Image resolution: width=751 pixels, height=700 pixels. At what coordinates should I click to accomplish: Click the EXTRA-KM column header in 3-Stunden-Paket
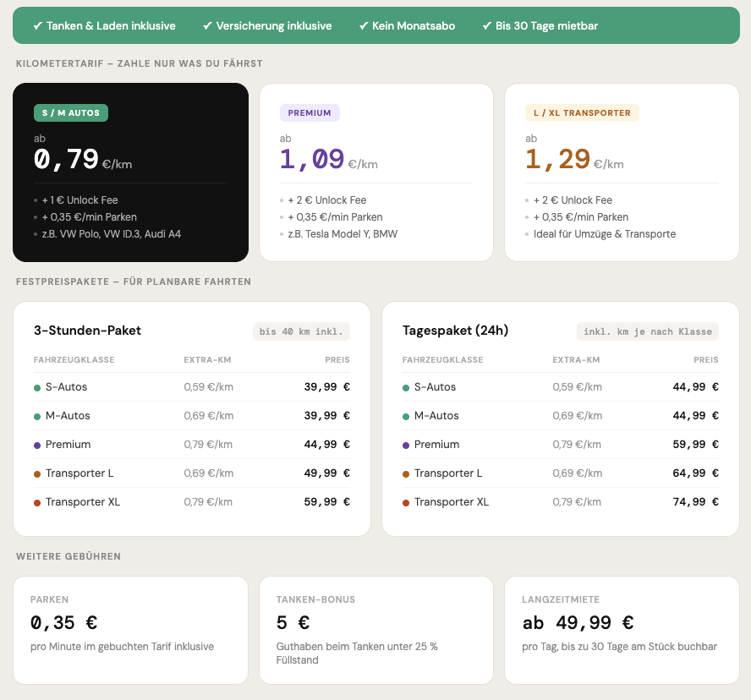[207, 359]
